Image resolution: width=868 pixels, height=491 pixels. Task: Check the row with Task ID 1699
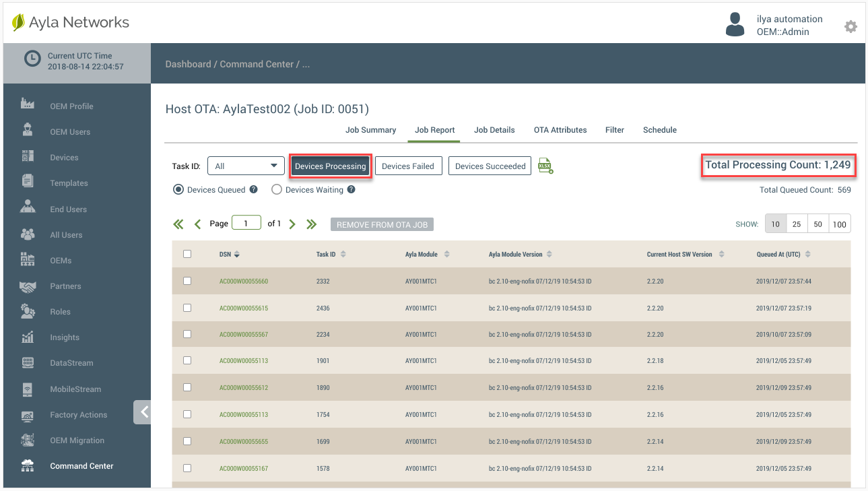[x=187, y=441]
